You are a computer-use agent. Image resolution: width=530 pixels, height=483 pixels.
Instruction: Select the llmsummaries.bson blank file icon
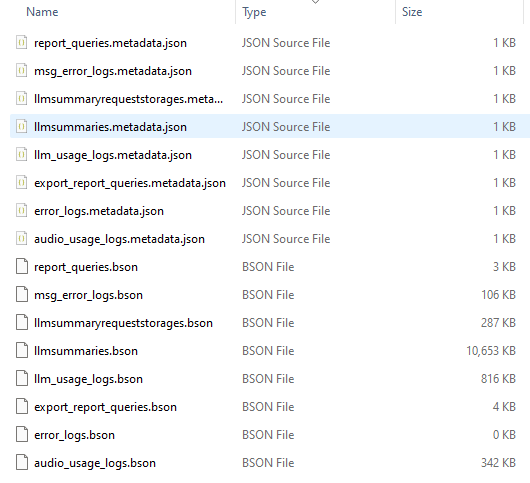[x=22, y=351]
